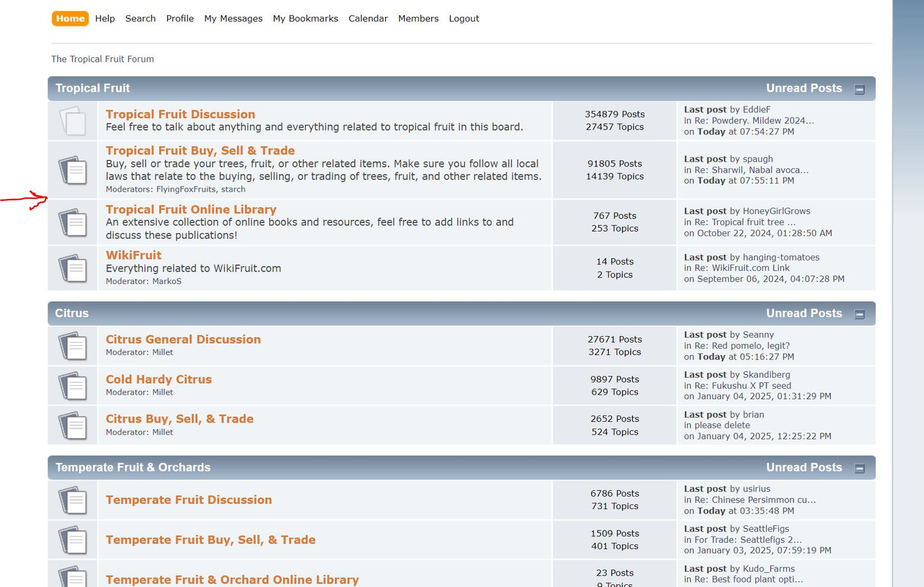Open the Search menu item
The height and width of the screenshot is (587, 924).
140,18
